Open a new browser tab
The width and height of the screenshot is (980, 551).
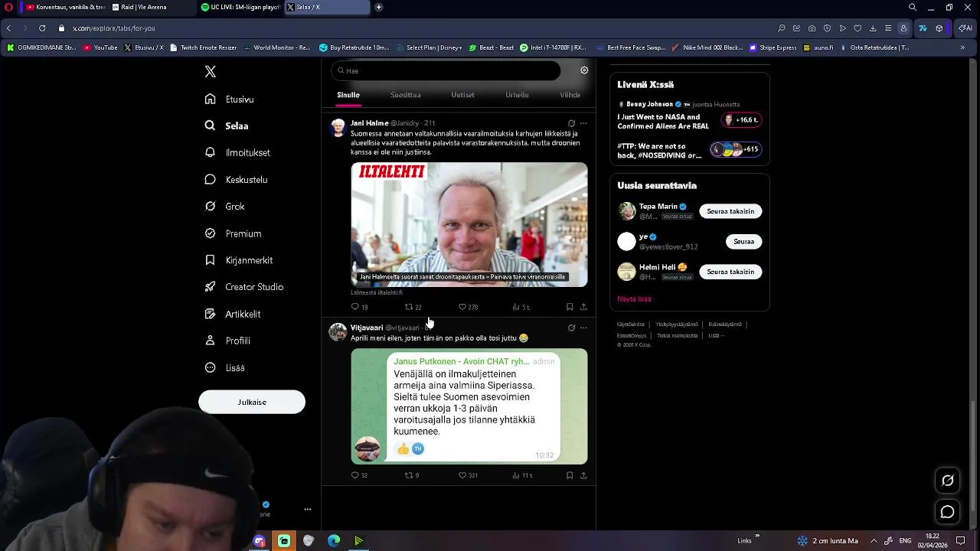pyautogui.click(x=378, y=7)
